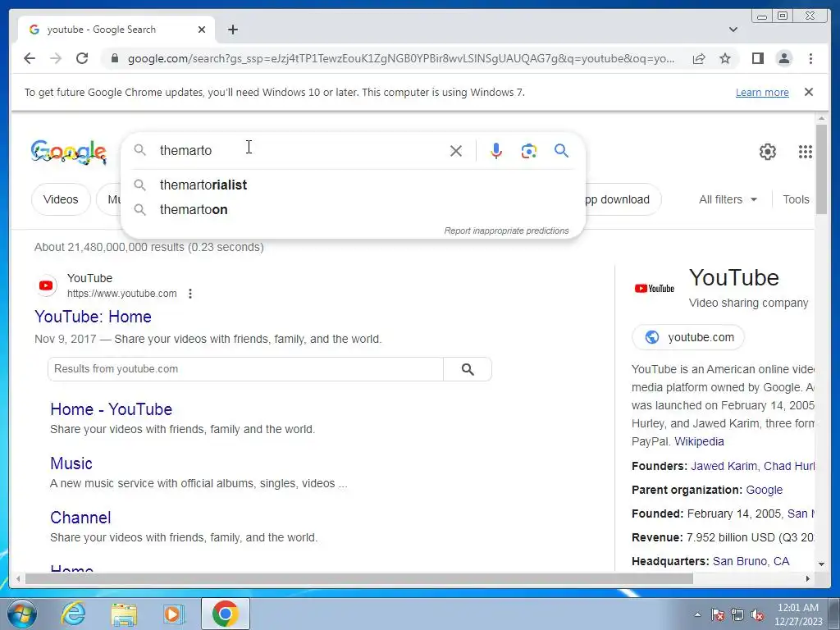Open the Google parent organization link
This screenshot has height=630, width=840.
tap(764, 490)
